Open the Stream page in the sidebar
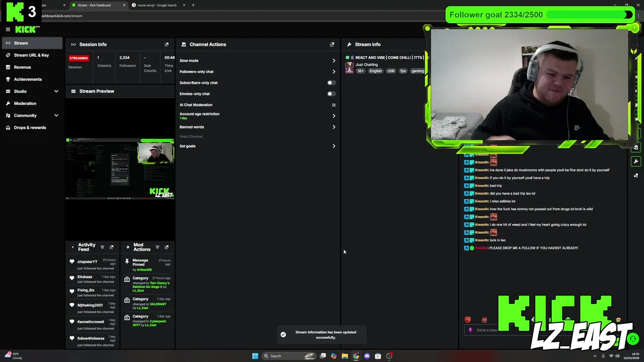 tap(31, 43)
